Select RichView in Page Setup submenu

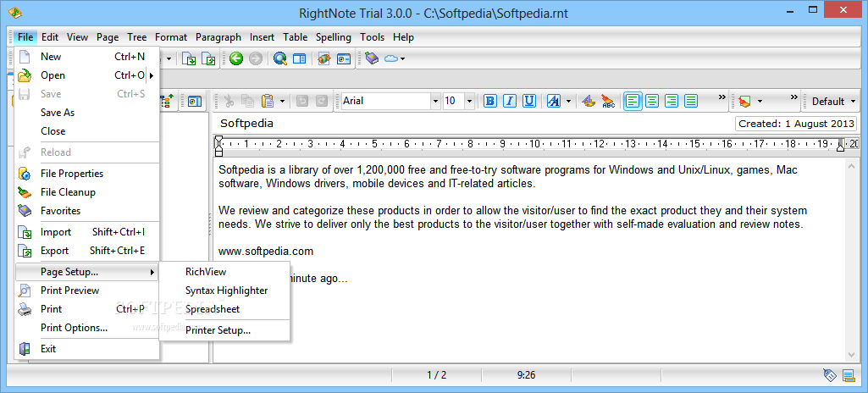[x=224, y=272]
